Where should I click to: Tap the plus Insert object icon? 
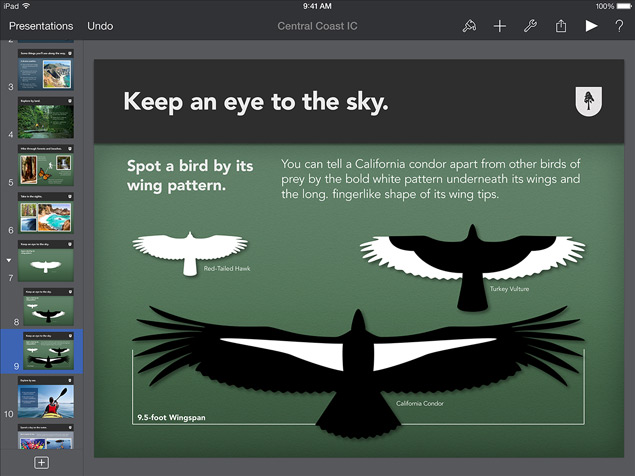(x=500, y=26)
